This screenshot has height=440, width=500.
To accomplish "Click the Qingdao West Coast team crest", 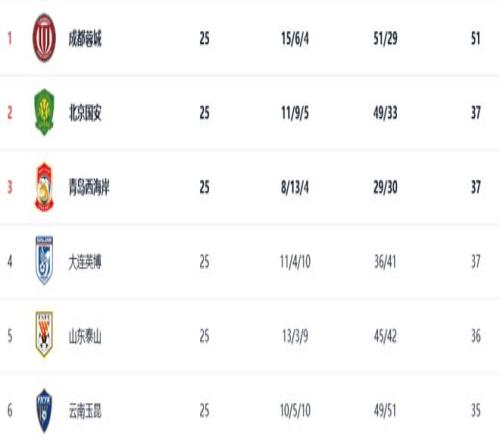I will click(x=44, y=187).
